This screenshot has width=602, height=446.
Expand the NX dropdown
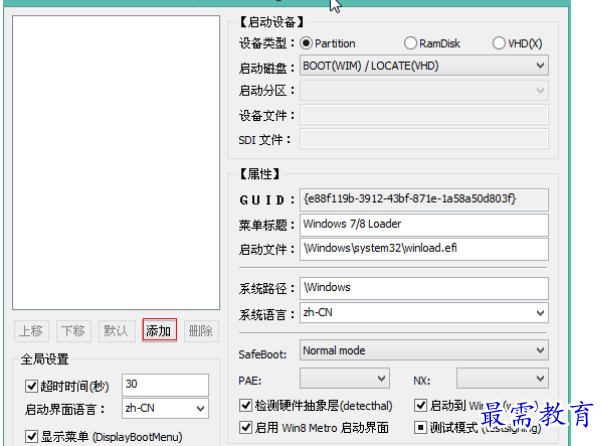click(x=502, y=378)
